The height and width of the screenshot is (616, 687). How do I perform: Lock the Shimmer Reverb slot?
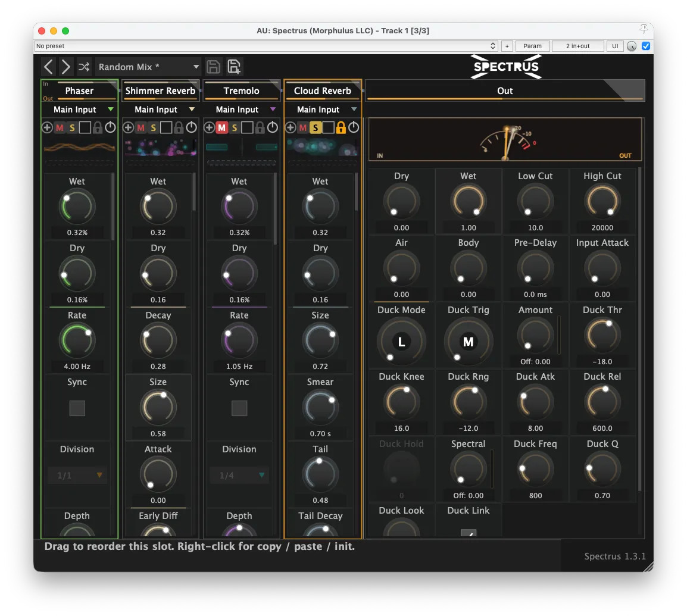(x=179, y=127)
